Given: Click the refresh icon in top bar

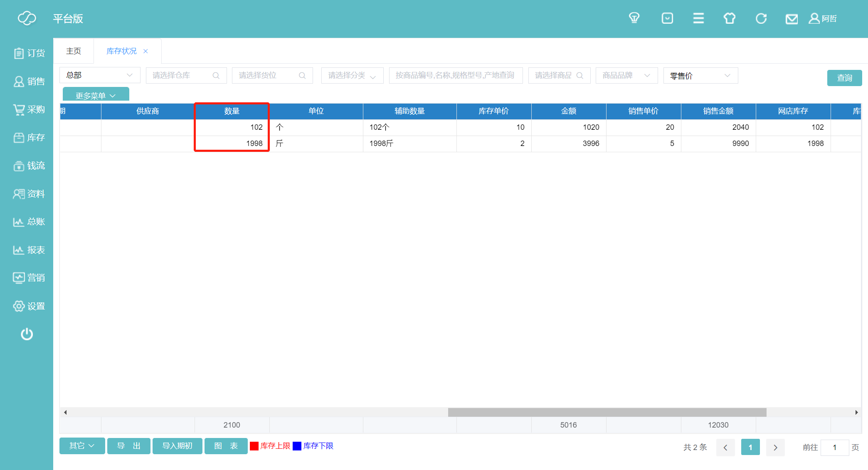Looking at the screenshot, I should pos(761,18).
